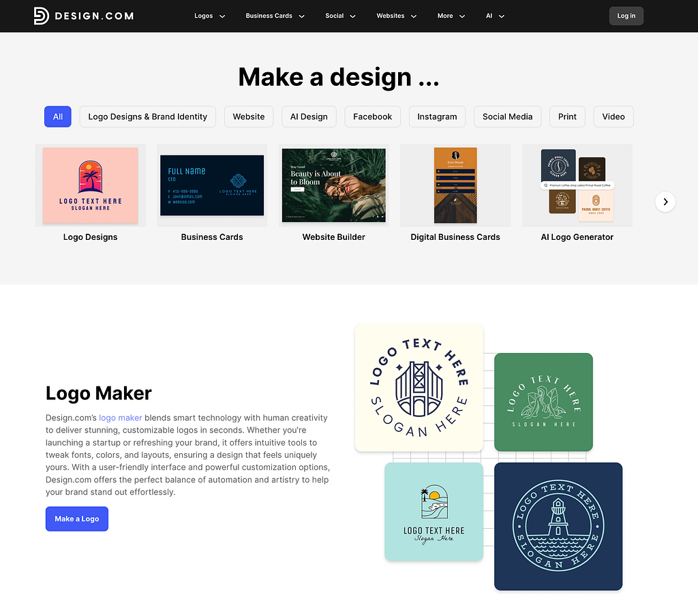
Task: Open the Logo Designs card thumbnail
Action: 90,185
